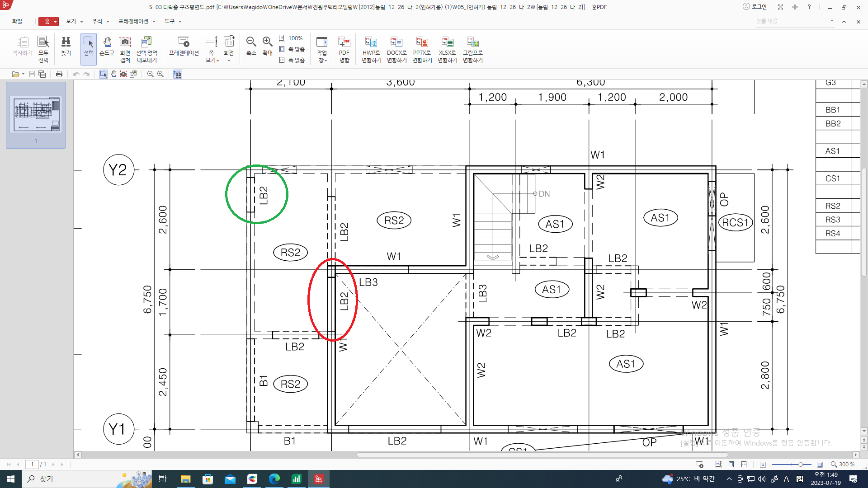This screenshot has width=868, height=488.
Task: Select page 1 thumbnail in side panel
Action: coord(36,115)
